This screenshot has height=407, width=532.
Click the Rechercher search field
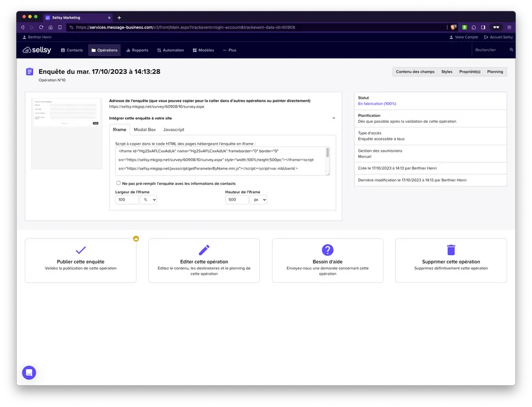pos(491,50)
